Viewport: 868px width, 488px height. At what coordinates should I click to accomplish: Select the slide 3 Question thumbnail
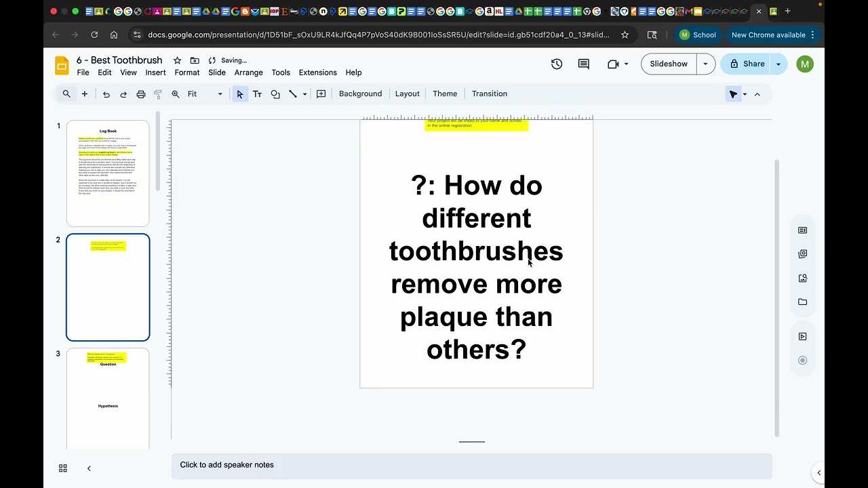(x=108, y=399)
